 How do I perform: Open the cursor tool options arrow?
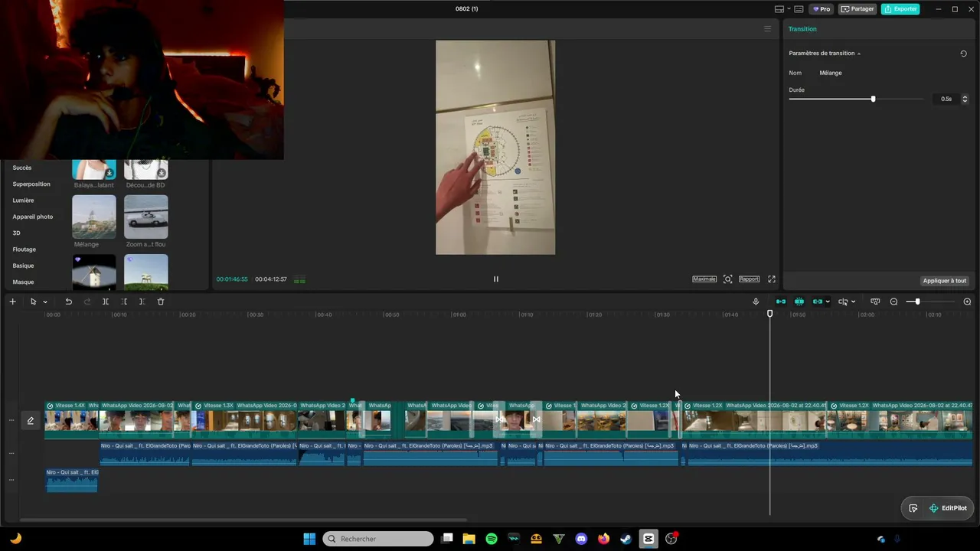point(45,302)
